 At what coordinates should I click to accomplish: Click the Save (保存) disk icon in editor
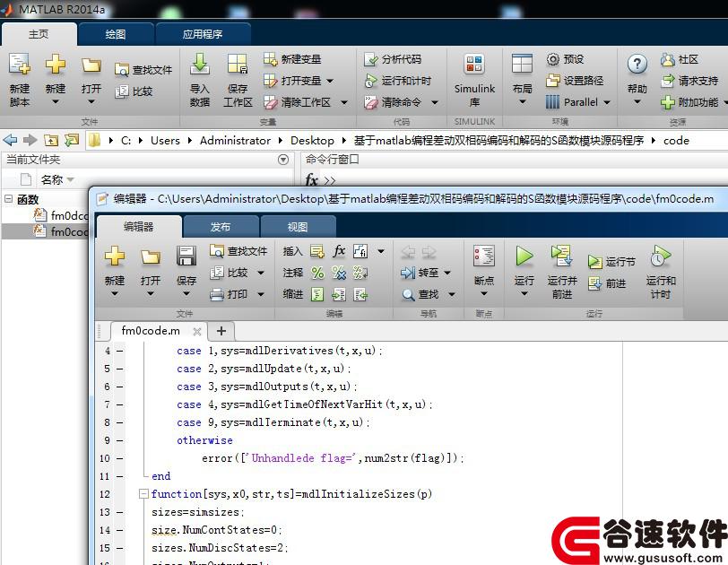coord(186,256)
